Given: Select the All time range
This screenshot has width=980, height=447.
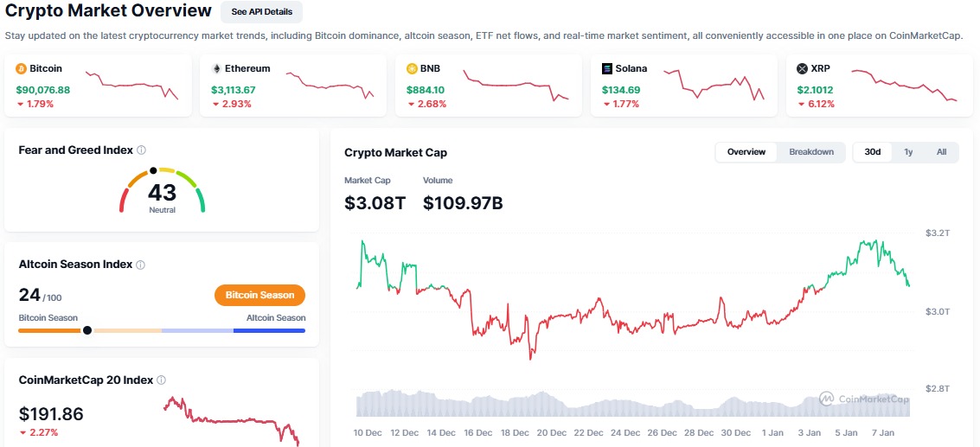Looking at the screenshot, I should (x=941, y=152).
